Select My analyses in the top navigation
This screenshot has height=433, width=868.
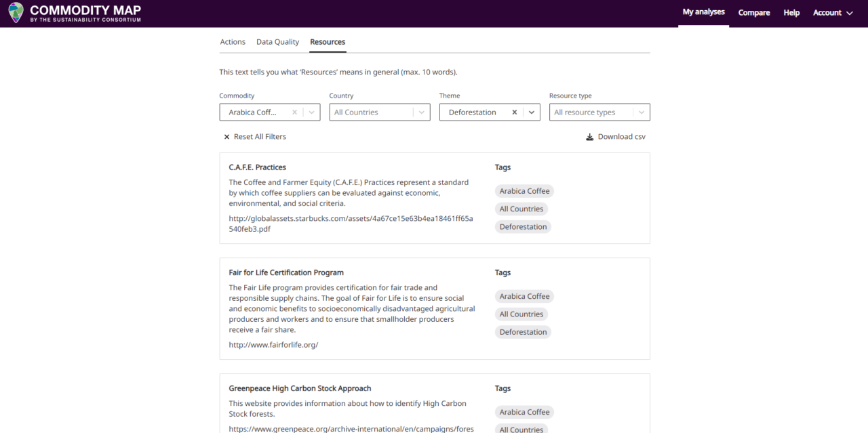tap(703, 12)
